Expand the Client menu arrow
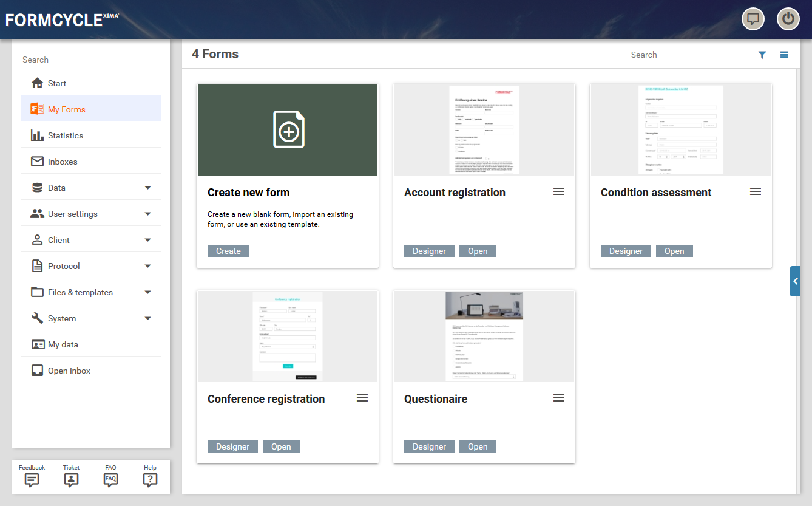Screen dimensions: 812x506 tap(147, 240)
